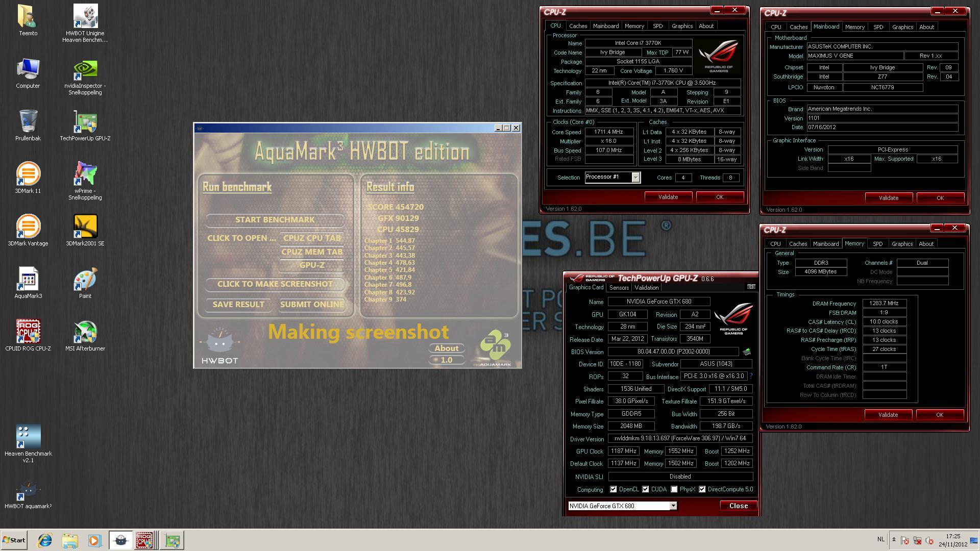Viewport: 980px width, 551px height.
Task: Open the Teemto folder icon
Action: click(28, 20)
